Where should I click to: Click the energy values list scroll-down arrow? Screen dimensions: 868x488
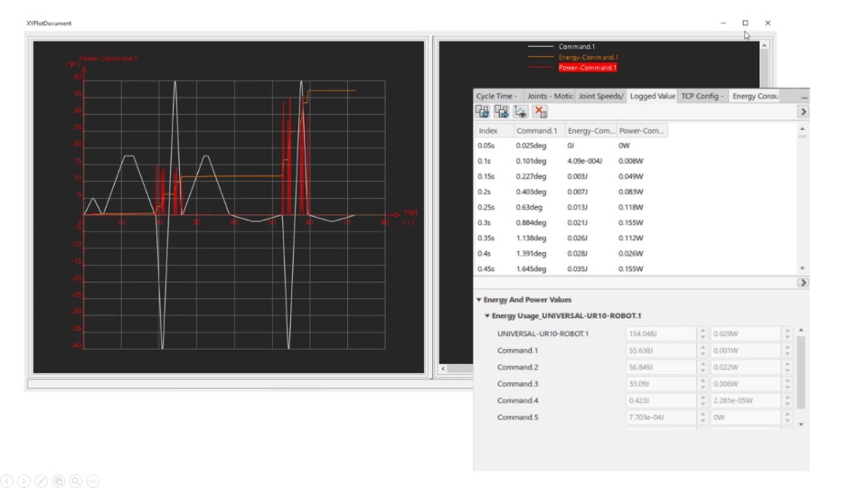801,425
